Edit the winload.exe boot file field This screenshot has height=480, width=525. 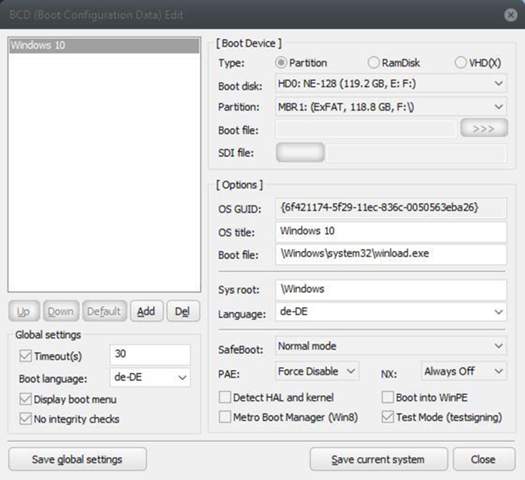point(390,254)
